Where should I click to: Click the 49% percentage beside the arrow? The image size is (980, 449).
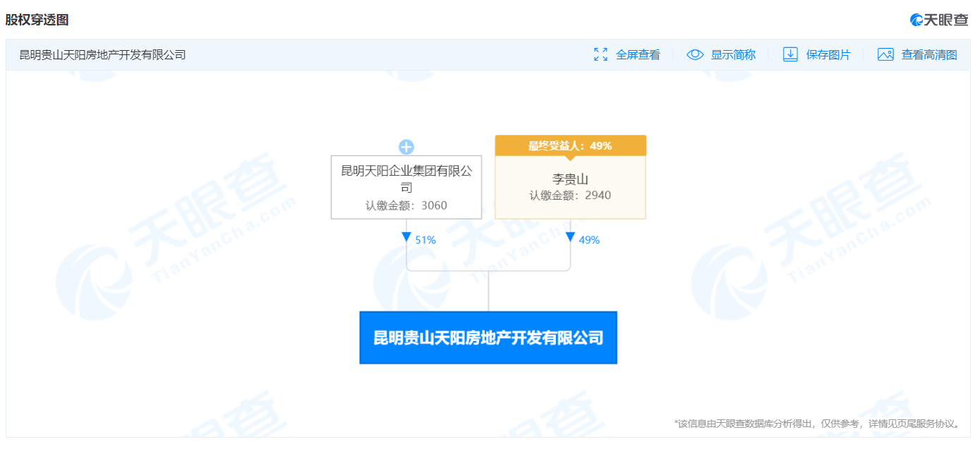tap(589, 240)
